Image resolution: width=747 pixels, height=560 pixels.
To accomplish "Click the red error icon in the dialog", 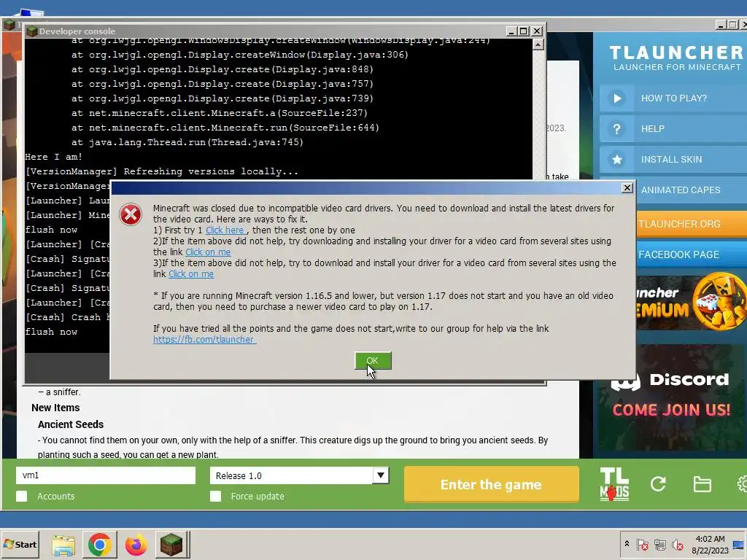I will click(131, 214).
